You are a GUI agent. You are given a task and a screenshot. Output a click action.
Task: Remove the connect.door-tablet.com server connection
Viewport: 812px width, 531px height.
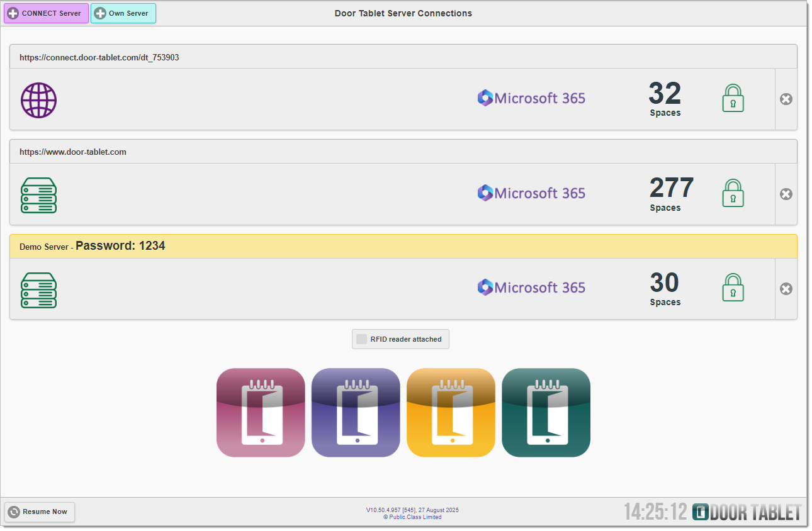click(x=786, y=99)
